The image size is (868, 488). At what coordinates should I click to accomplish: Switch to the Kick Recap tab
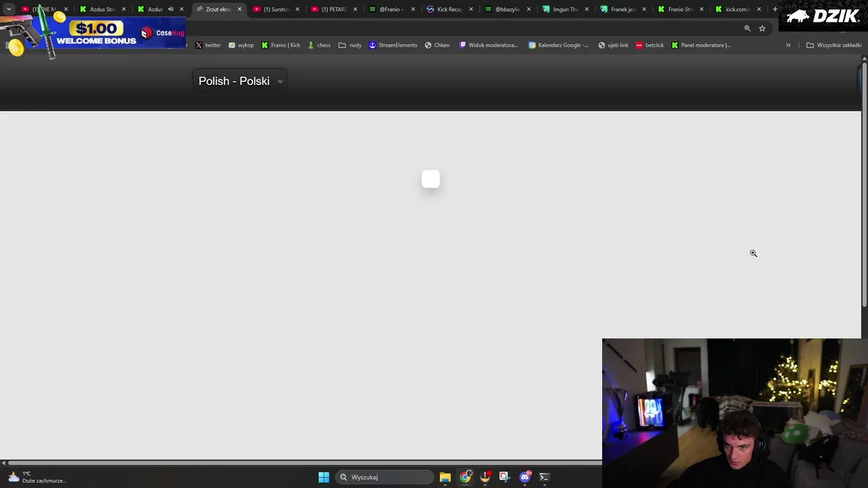449,9
